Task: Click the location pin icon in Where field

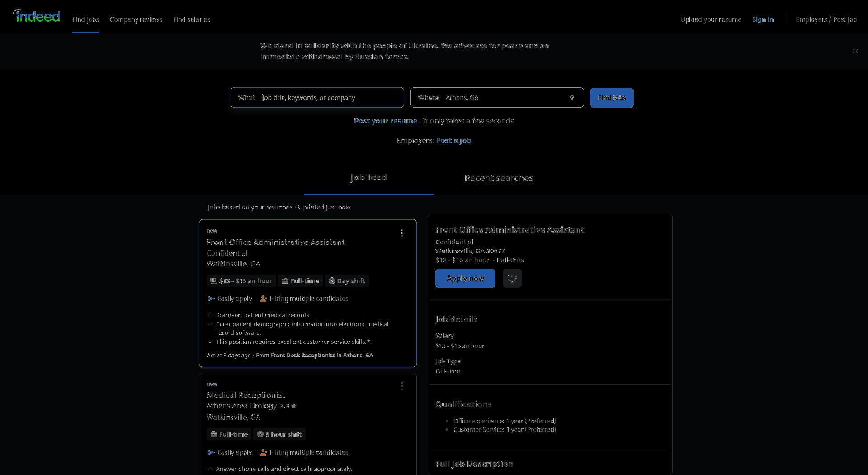Action: tap(572, 98)
